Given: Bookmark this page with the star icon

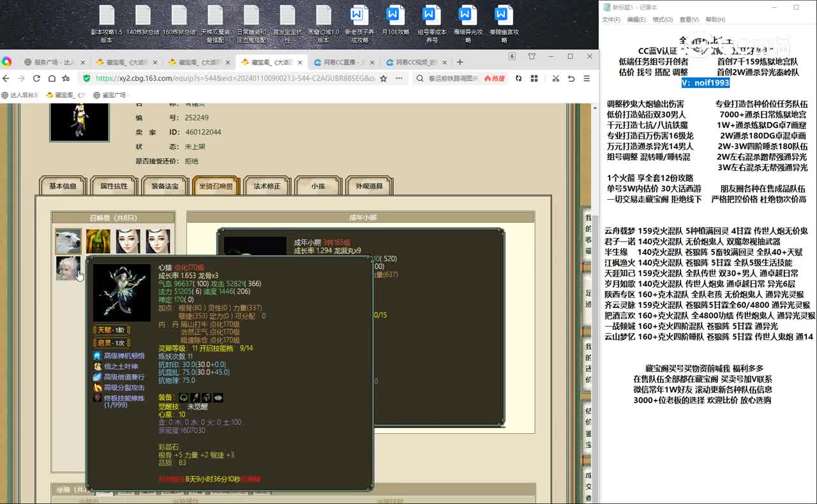Looking at the screenshot, I should [x=383, y=78].
